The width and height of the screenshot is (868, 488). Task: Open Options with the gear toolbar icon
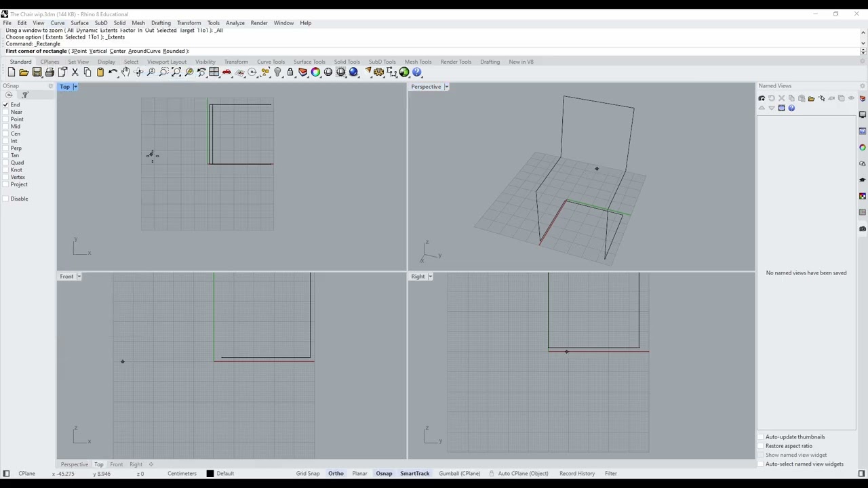point(378,72)
